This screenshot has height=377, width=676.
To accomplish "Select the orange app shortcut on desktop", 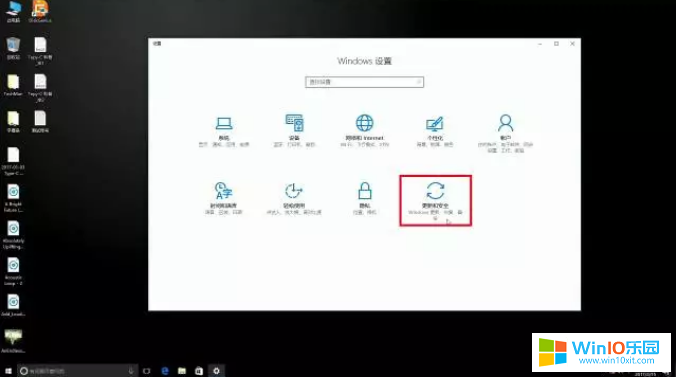I will click(40, 11).
